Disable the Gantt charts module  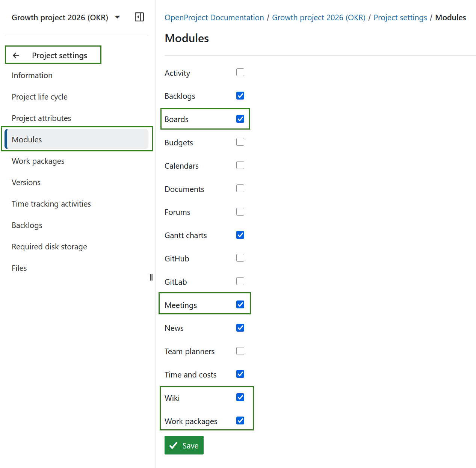240,235
